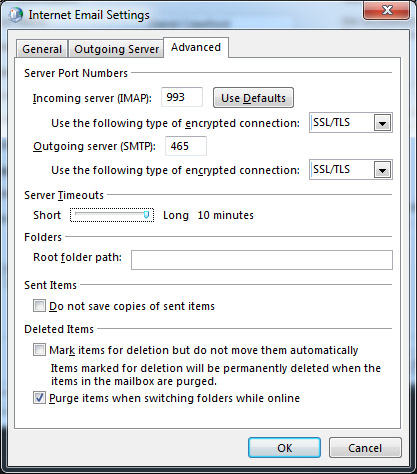Click the Use Defaults button
Viewport: 417px width, 474px height.
253,98
